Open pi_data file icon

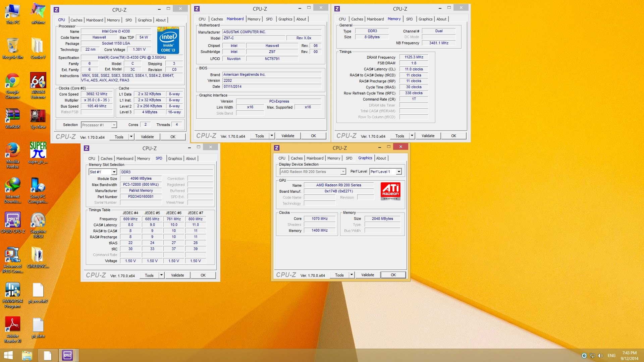pos(38,327)
